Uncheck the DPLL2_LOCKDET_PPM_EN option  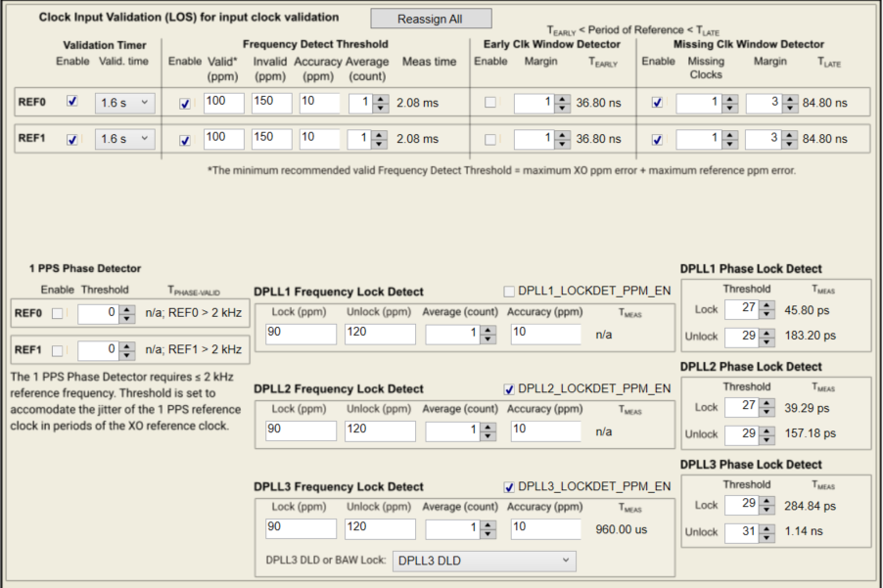pos(510,388)
